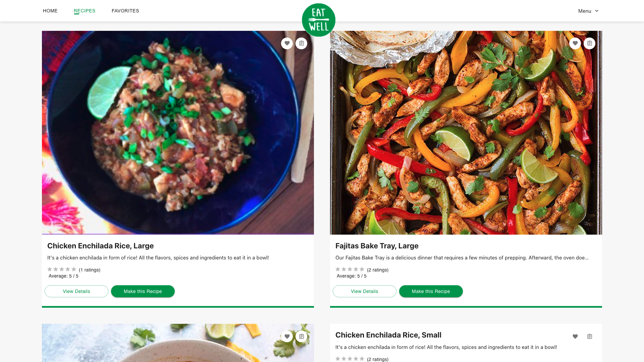Favorite Chicken Enchilada Rice, Small with heart icon
The height and width of the screenshot is (362, 644).
pos(575,336)
